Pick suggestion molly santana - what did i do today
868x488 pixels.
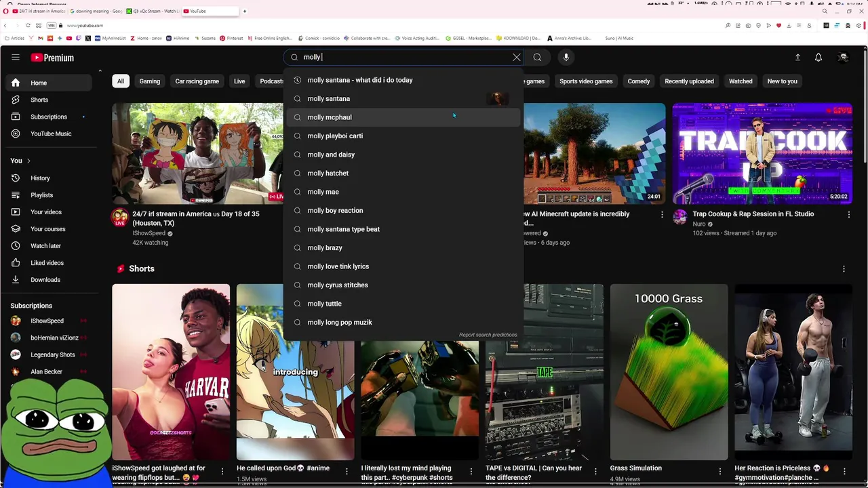403,80
